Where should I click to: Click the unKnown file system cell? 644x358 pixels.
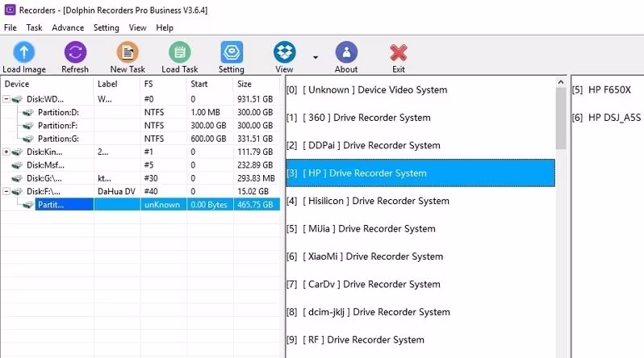tap(162, 205)
